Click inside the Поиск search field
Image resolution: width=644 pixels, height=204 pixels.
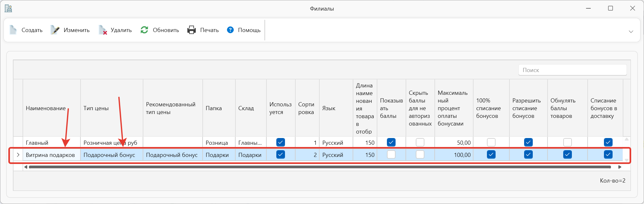(572, 70)
